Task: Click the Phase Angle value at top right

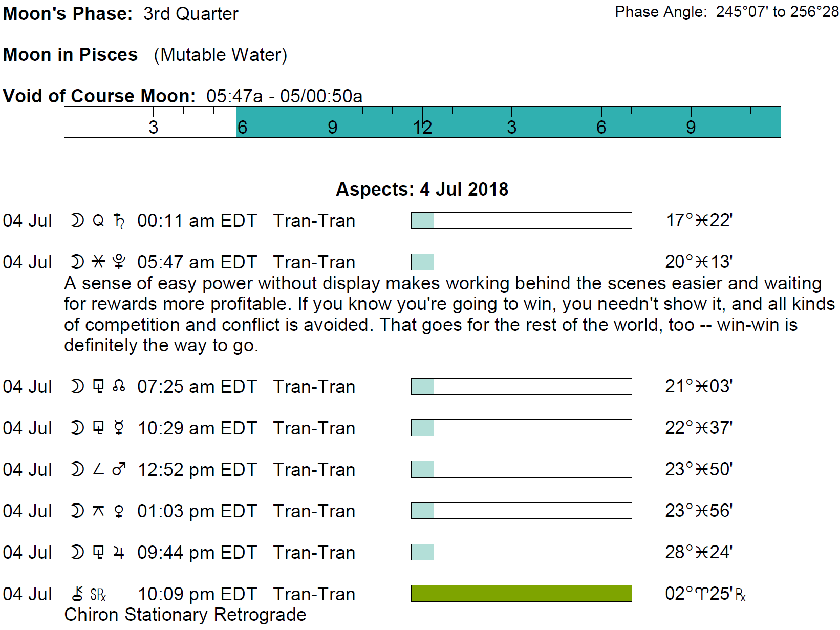Action: tap(777, 12)
